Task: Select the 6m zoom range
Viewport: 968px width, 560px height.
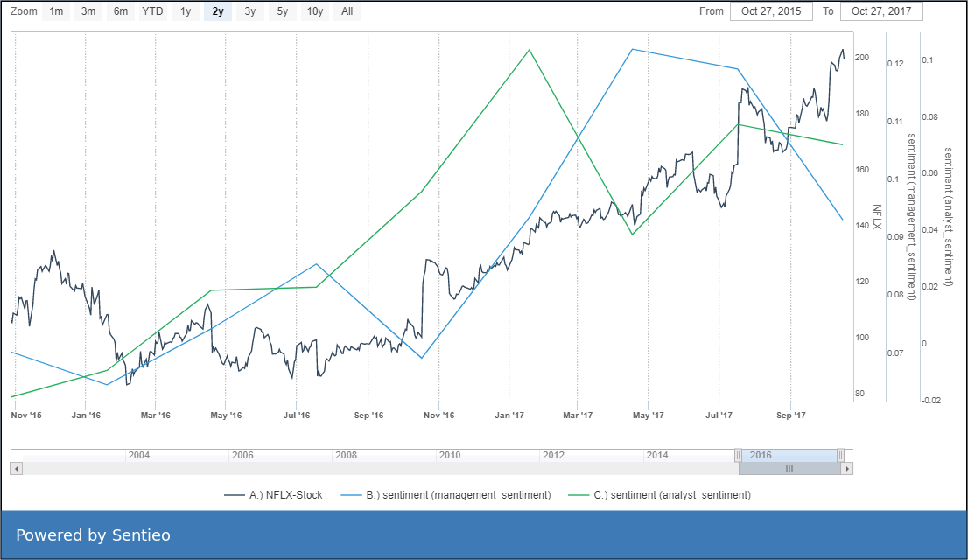Action: pyautogui.click(x=121, y=11)
